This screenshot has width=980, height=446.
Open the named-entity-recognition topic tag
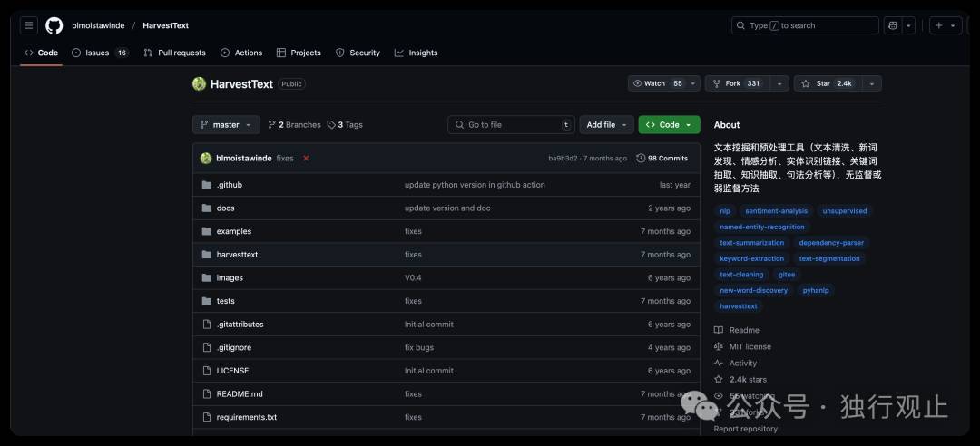pyautogui.click(x=762, y=227)
